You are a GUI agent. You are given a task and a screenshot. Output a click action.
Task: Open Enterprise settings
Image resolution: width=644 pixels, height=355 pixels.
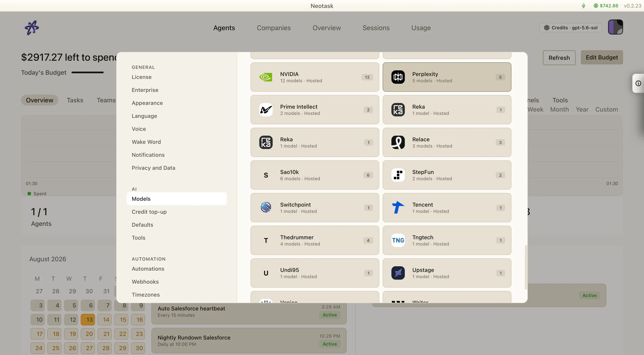tap(177, 90)
